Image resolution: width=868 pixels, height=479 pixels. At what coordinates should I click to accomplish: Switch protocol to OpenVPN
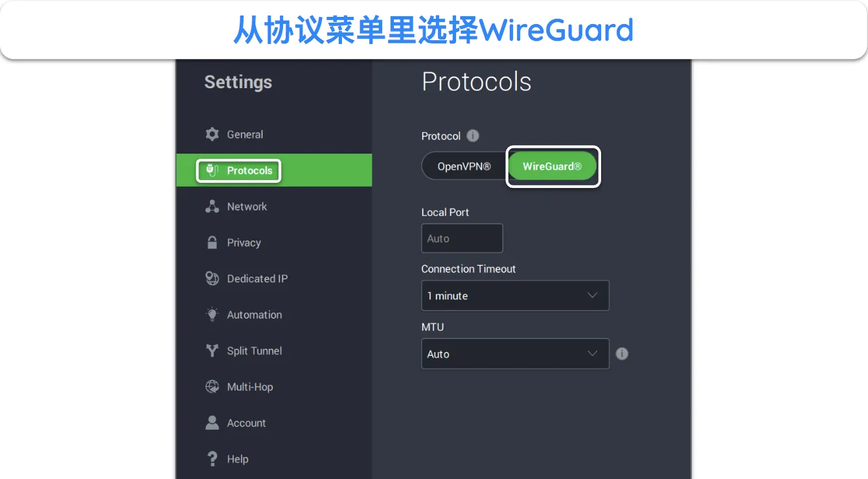pyautogui.click(x=464, y=167)
